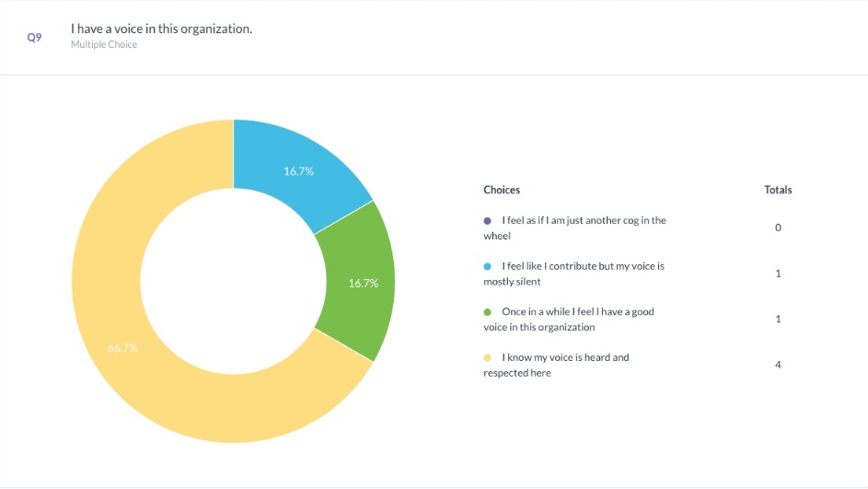The width and height of the screenshot is (868, 489).
Task: Click the blue legend dot for mostly silent
Action: tap(488, 266)
